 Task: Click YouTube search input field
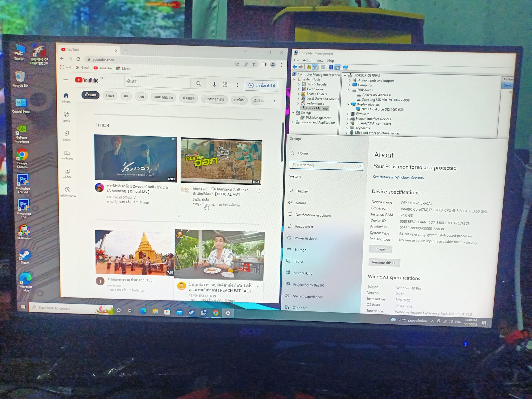tap(157, 82)
